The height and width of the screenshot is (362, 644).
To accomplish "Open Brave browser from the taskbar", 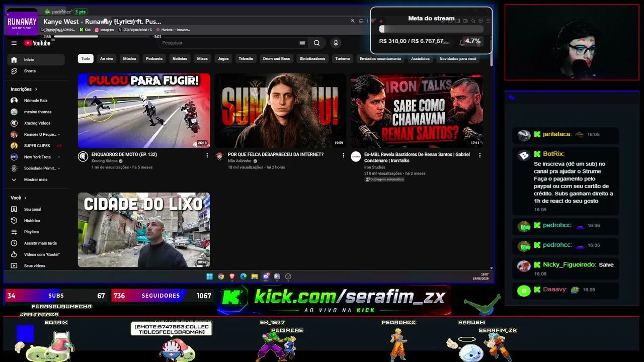I will pyautogui.click(x=232, y=276).
